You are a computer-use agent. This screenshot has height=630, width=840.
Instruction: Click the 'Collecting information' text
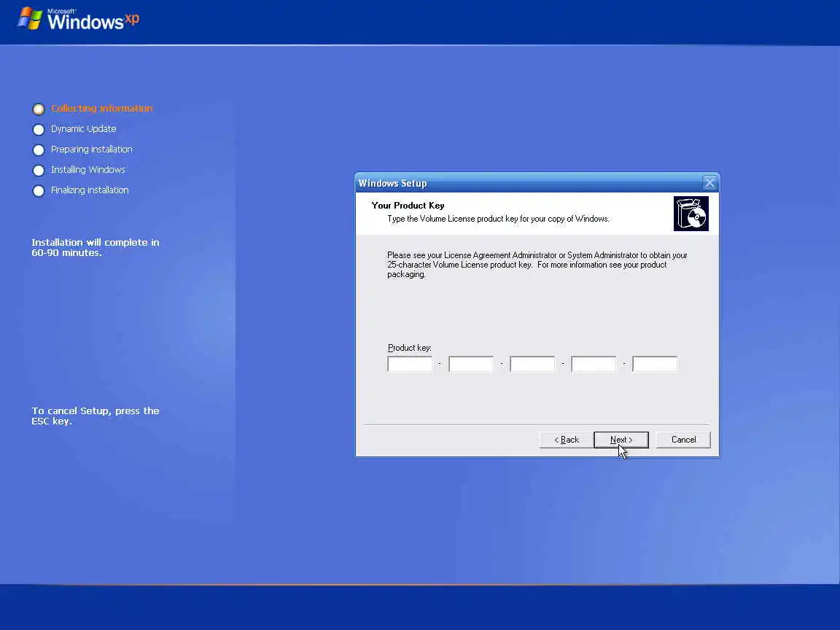click(x=102, y=108)
